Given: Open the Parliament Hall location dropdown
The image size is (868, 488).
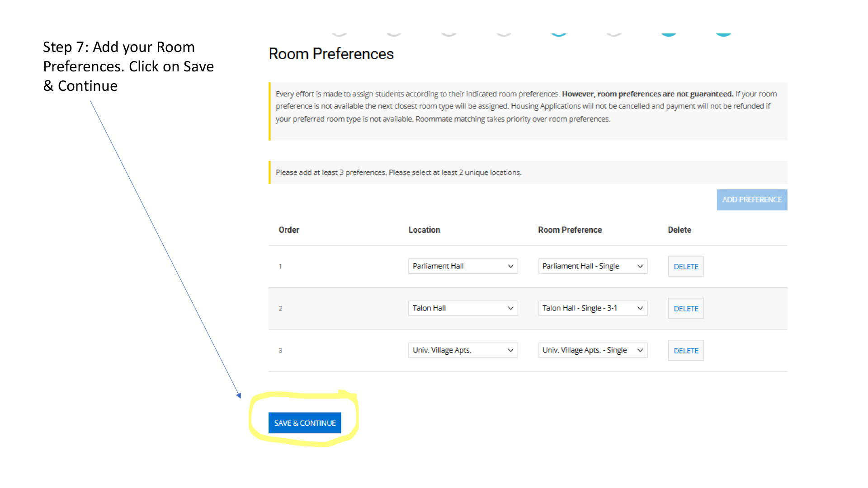Looking at the screenshot, I should tap(462, 266).
